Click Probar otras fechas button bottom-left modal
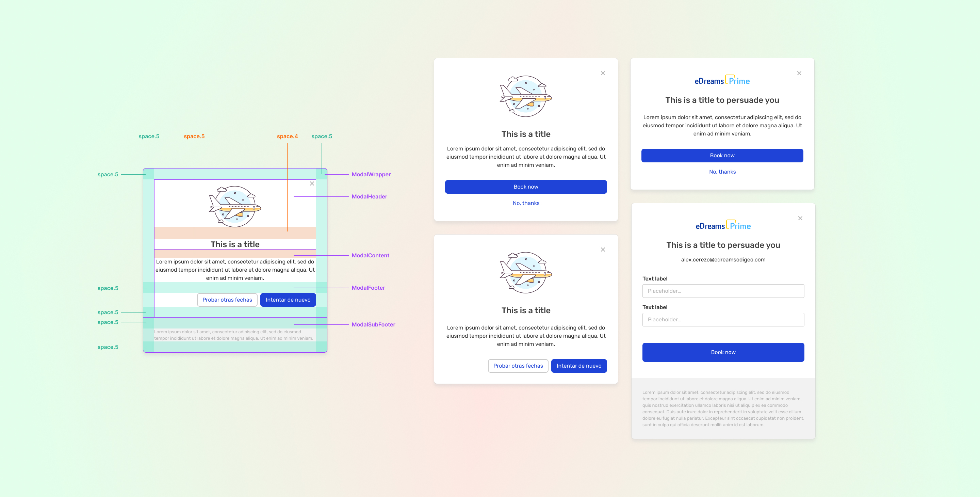 point(518,365)
